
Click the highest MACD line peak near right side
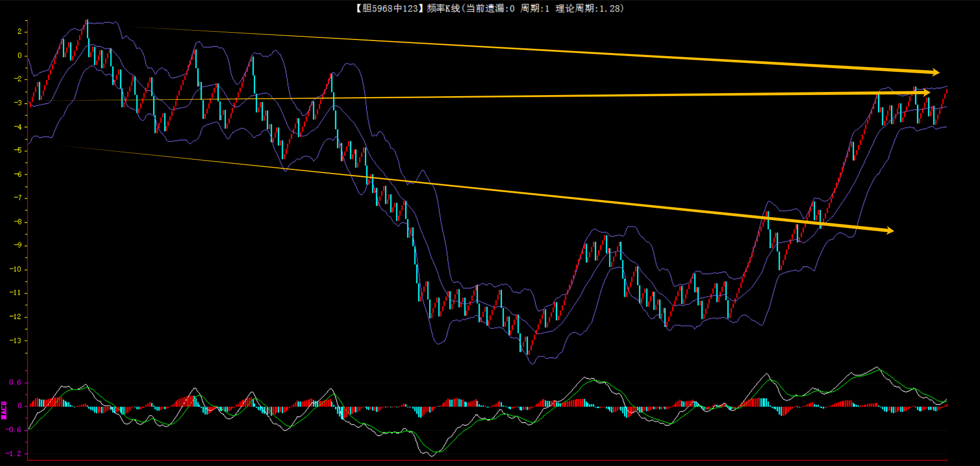click(877, 368)
